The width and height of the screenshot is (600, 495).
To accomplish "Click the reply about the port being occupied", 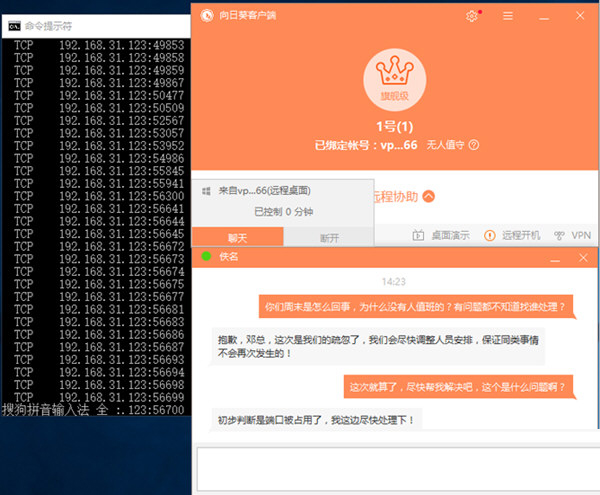I will [317, 420].
